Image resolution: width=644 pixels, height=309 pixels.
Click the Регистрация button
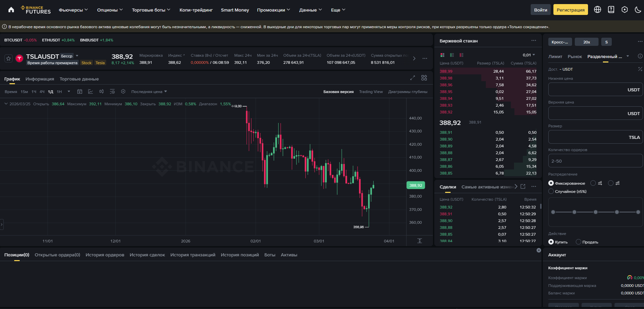[x=570, y=10]
